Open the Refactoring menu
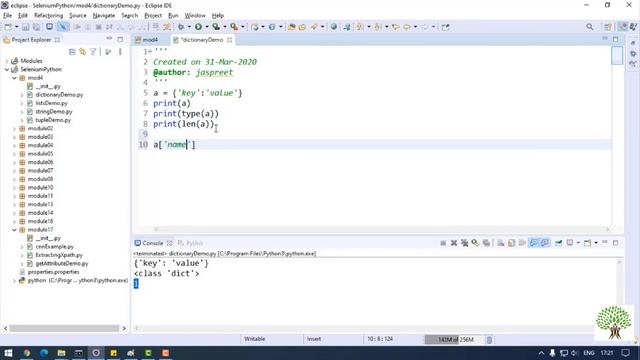 coord(49,16)
